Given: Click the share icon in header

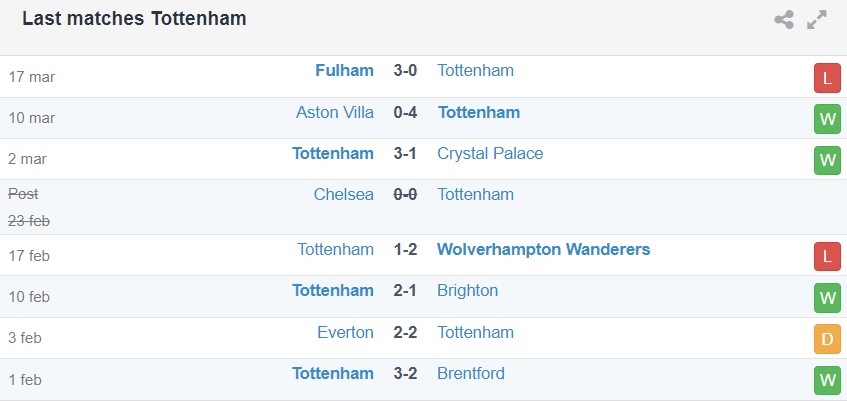Looking at the screenshot, I should click(784, 19).
